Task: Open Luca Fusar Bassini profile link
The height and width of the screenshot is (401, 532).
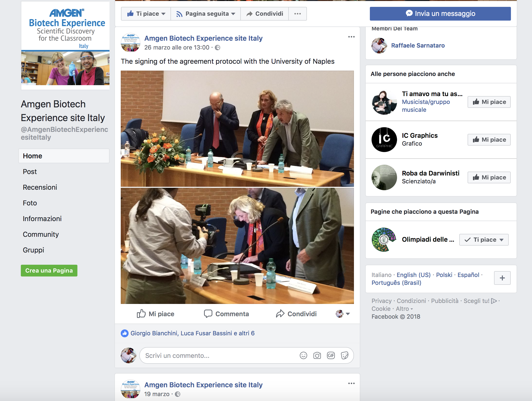Action: (x=206, y=333)
